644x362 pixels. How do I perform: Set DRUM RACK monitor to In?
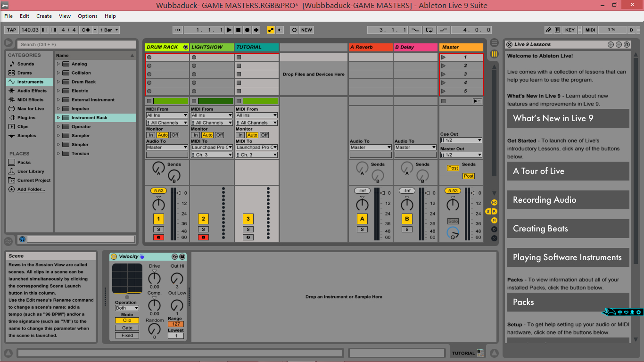pos(150,135)
